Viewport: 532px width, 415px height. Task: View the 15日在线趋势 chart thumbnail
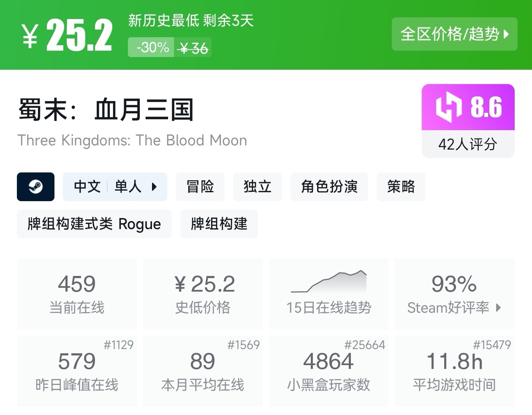(x=328, y=282)
